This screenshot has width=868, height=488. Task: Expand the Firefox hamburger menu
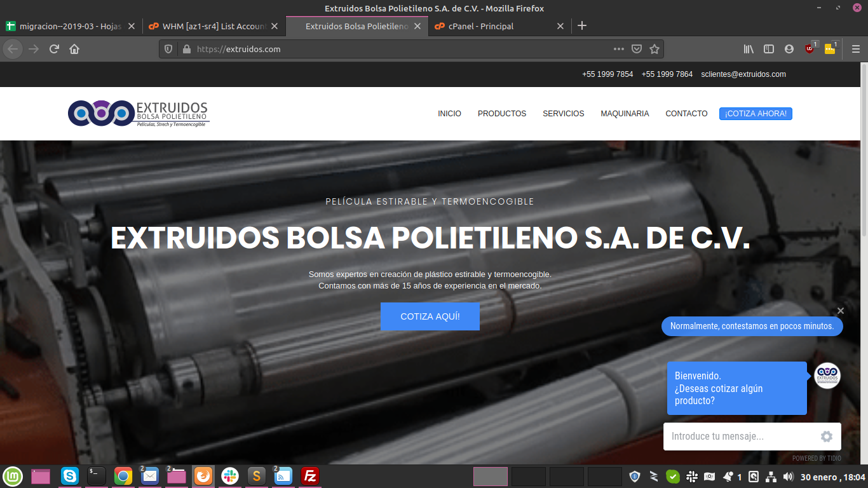(856, 49)
